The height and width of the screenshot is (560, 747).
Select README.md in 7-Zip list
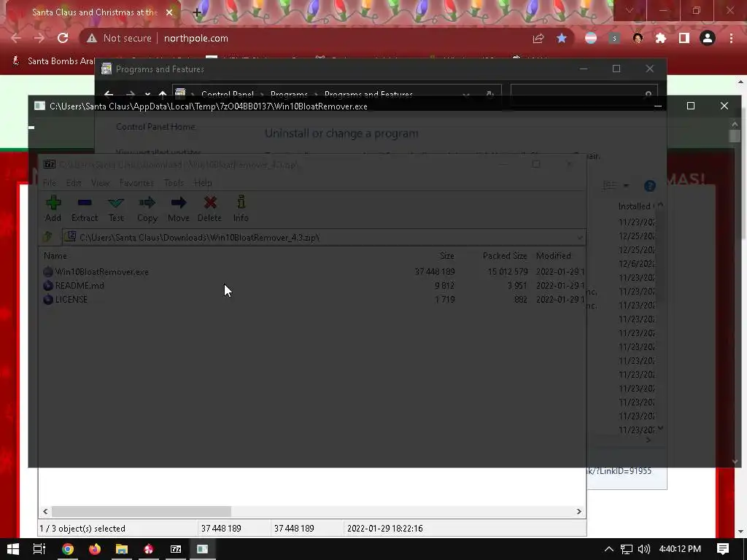(x=79, y=286)
